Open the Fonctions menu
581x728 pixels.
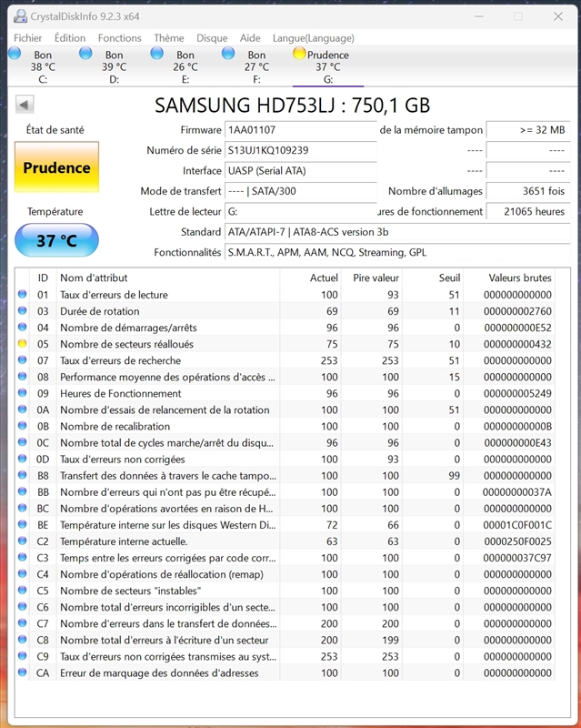click(x=120, y=38)
